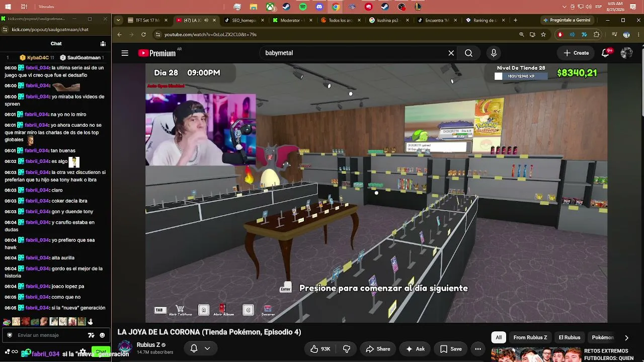644x362 pixels.
Task: Click the Create button
Action: (x=576, y=53)
